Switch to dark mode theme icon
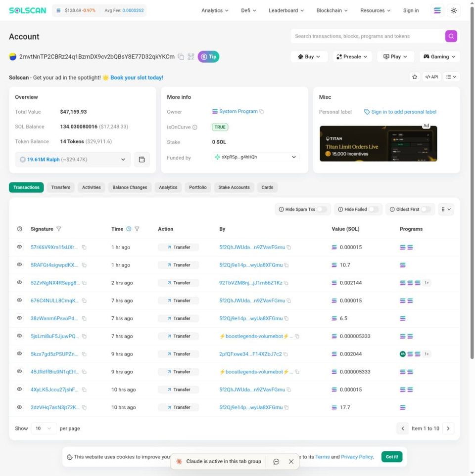Viewport: 475px width, 476px height. 454,10
